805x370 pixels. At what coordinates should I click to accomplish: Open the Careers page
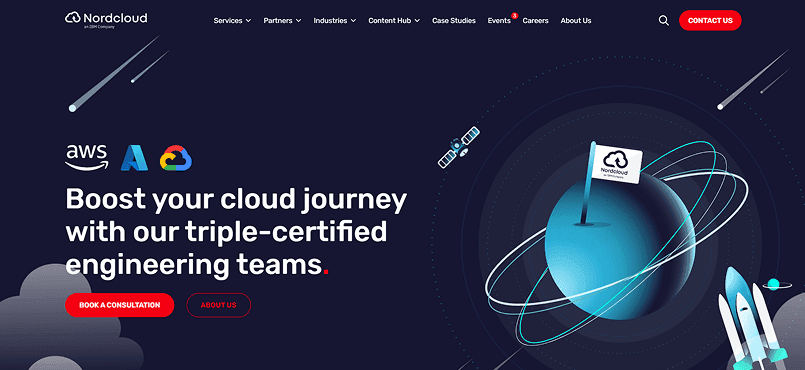pos(535,21)
